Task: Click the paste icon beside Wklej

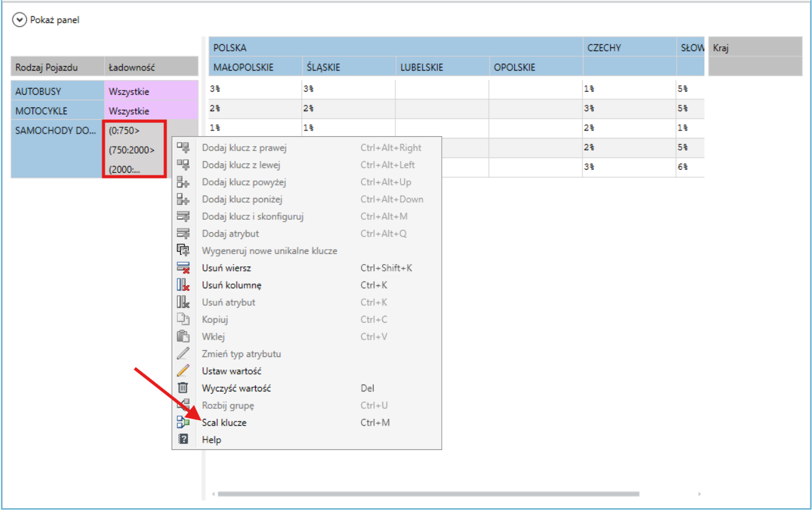Action: 183,336
